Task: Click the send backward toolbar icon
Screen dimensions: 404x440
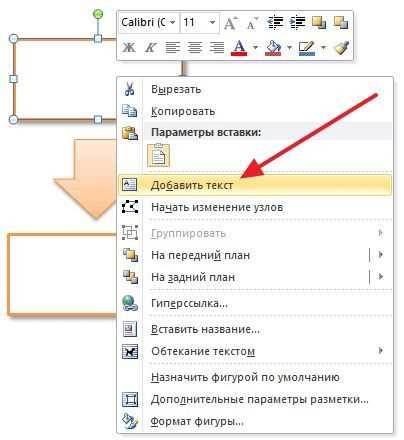Action: tap(341, 23)
